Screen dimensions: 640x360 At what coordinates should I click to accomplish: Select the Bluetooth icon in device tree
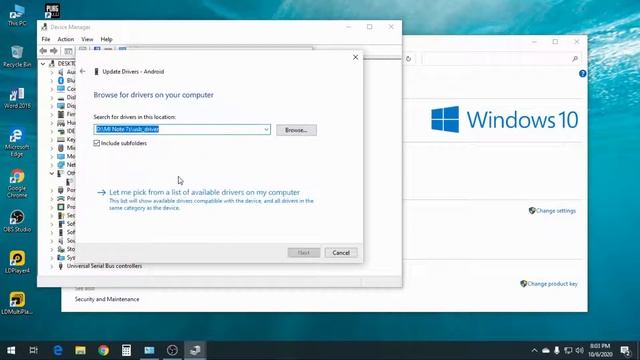(61, 80)
